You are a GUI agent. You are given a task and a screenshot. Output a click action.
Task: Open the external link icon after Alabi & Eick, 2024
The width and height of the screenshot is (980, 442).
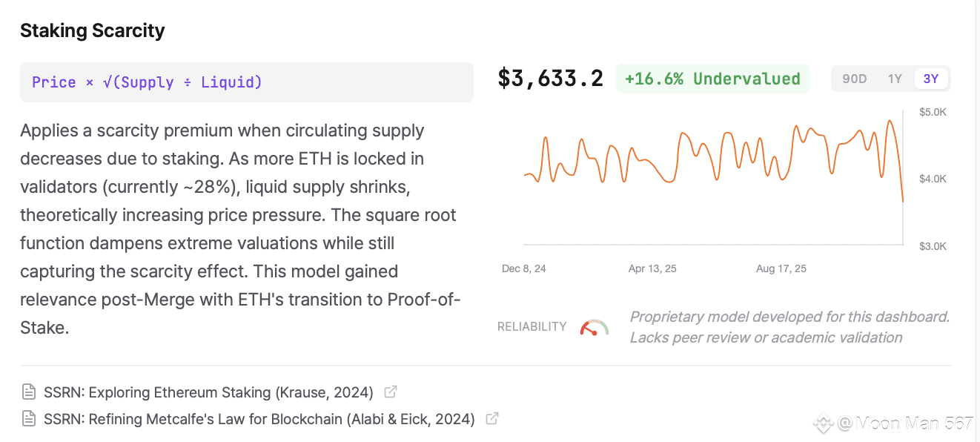click(491, 419)
